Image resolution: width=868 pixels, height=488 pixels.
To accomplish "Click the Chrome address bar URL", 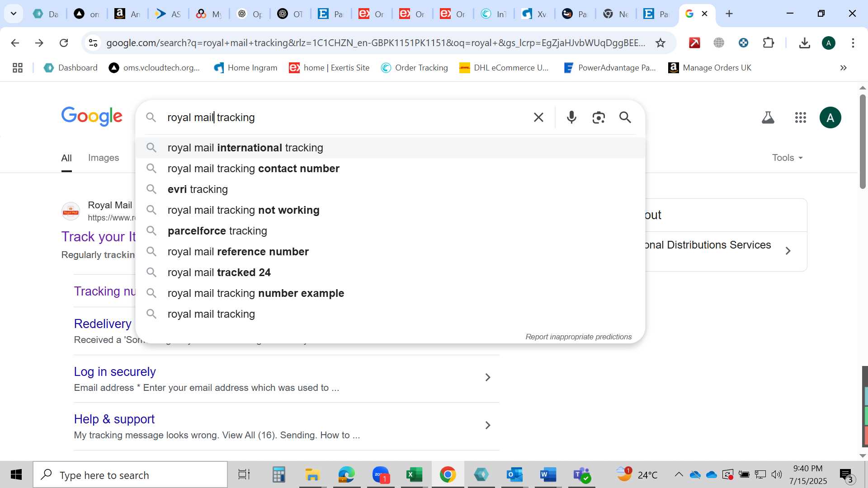I will click(375, 43).
